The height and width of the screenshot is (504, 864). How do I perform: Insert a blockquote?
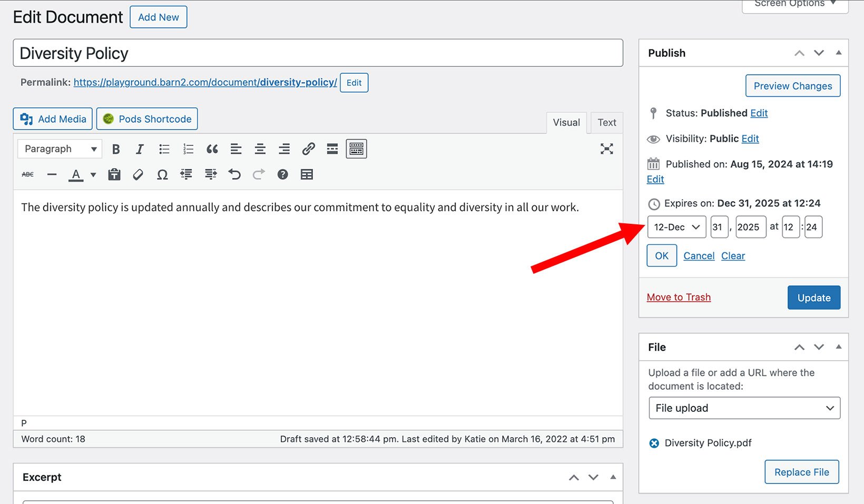point(212,149)
